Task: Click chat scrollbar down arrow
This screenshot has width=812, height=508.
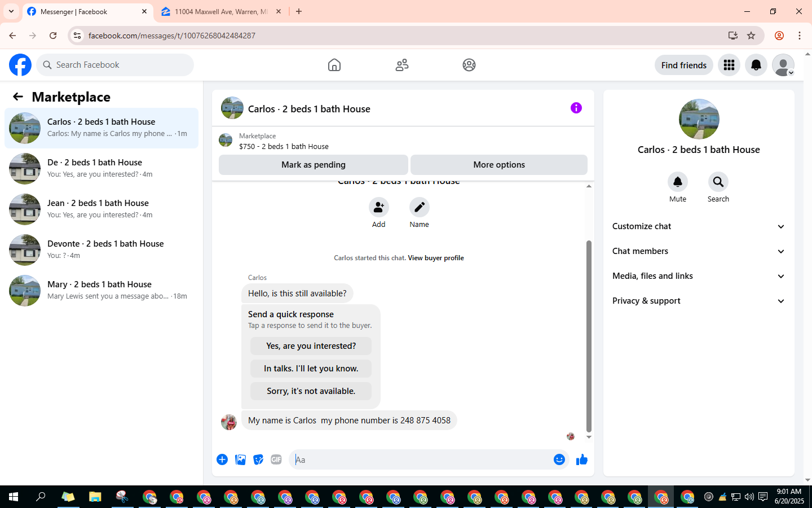Action: 589,437
